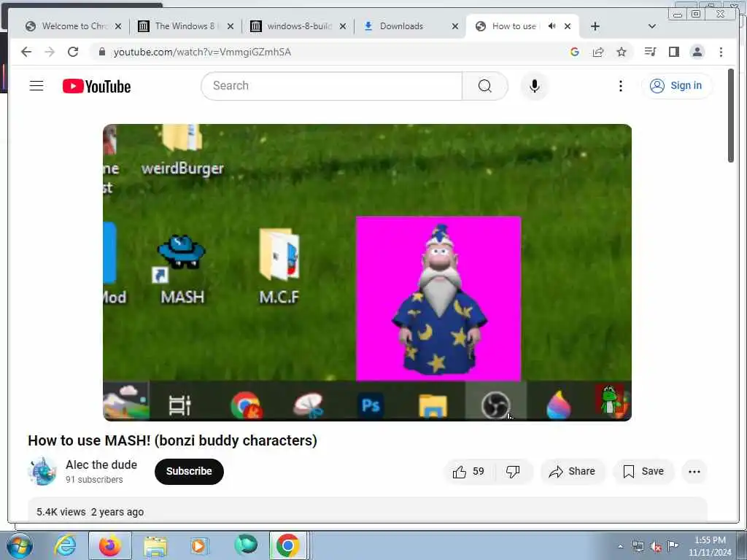Click the muted volume tray icon

[x=656, y=547]
